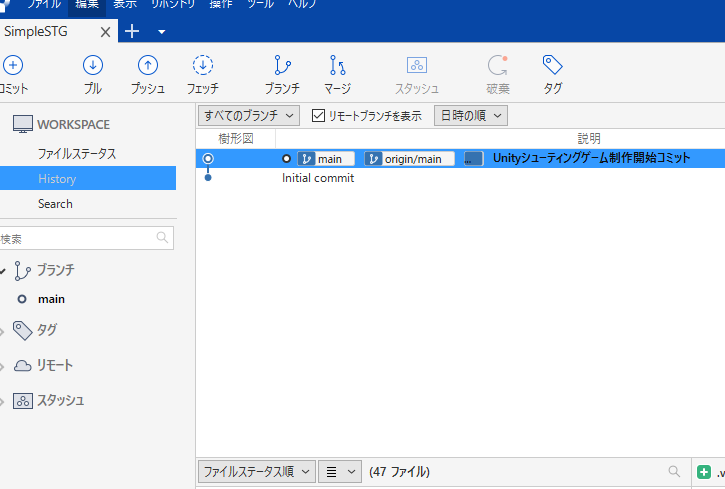Open the 表示 menu
The width and height of the screenshot is (725, 489).
(x=125, y=4)
